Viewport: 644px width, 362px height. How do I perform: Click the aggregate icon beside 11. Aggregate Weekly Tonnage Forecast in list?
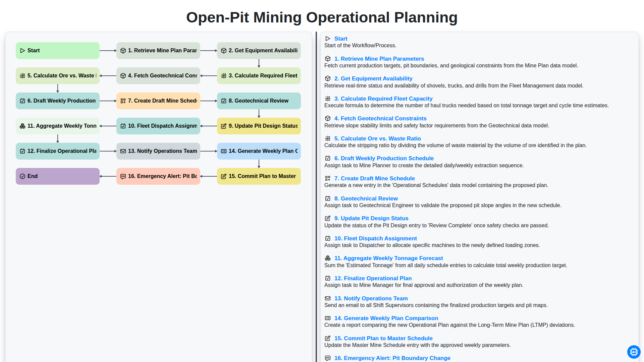tap(328, 258)
